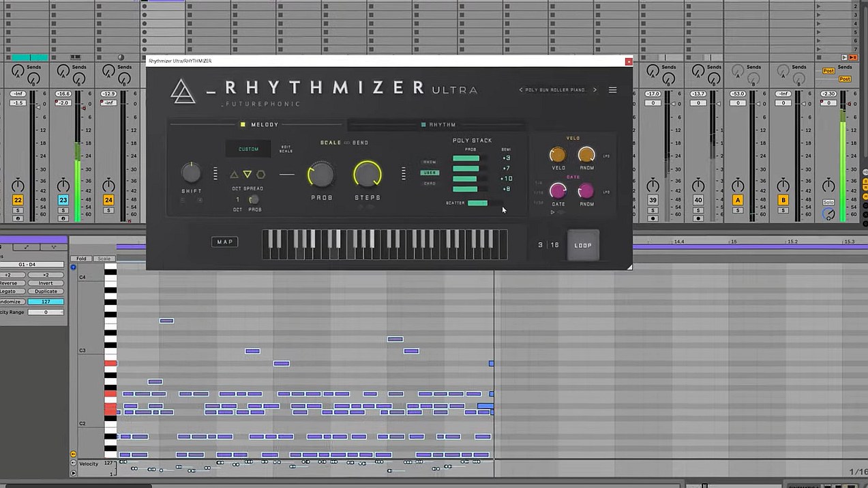Select the up-triangle octave spread direction
This screenshot has width=868, height=488.
[234, 175]
